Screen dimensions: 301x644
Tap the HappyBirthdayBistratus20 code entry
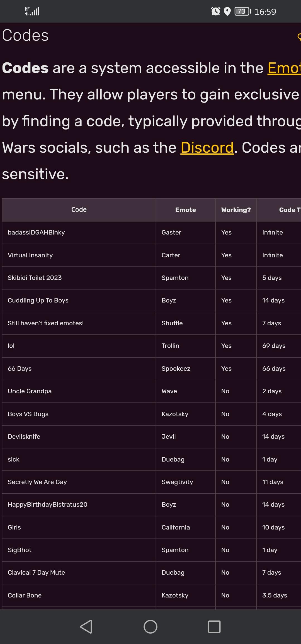click(47, 504)
